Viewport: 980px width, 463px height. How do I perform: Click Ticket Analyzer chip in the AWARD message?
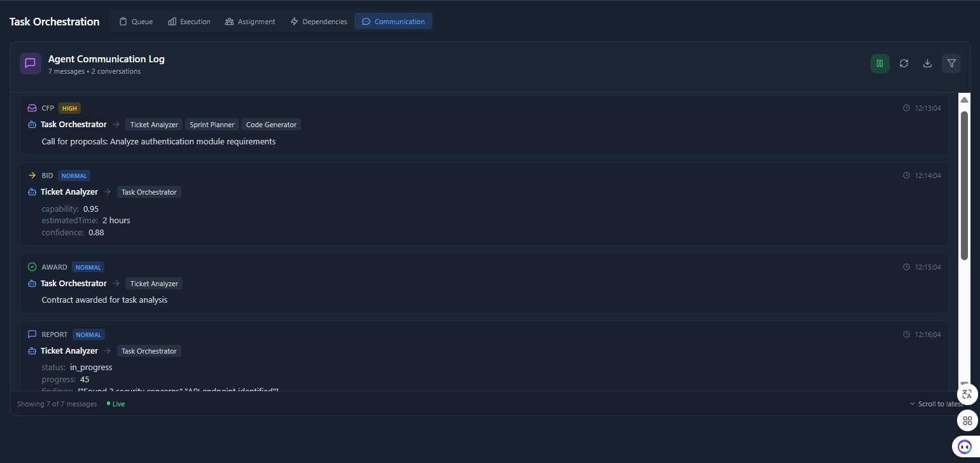pos(154,284)
